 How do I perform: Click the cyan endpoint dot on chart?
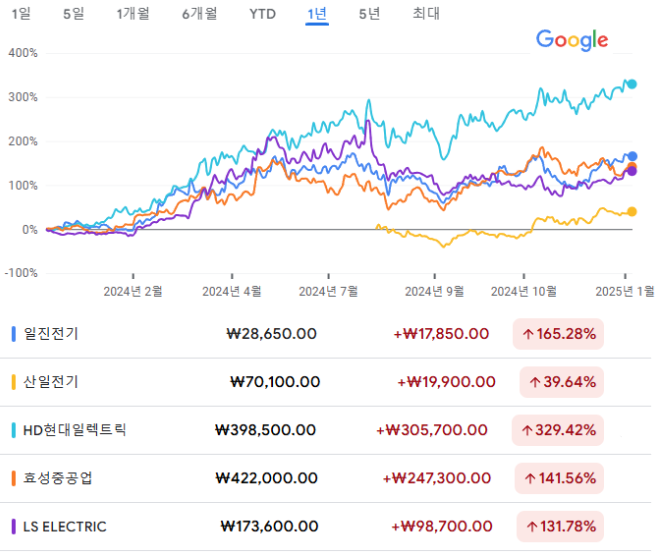tap(632, 84)
